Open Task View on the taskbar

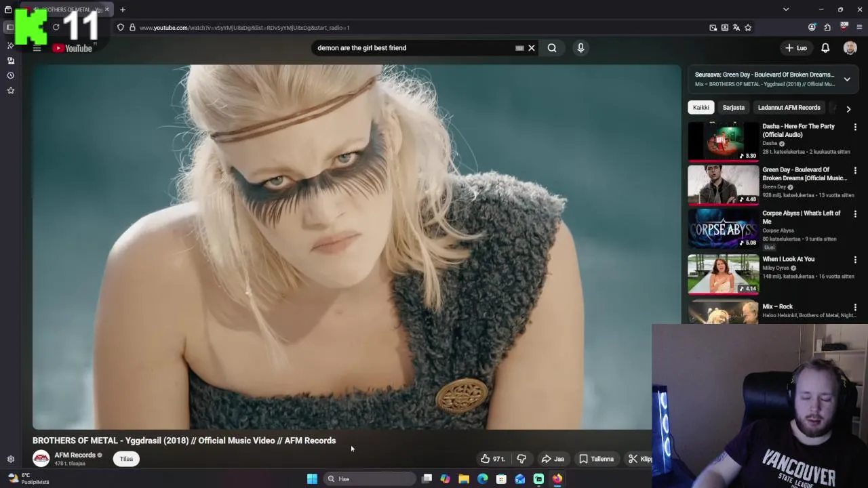[x=427, y=479]
